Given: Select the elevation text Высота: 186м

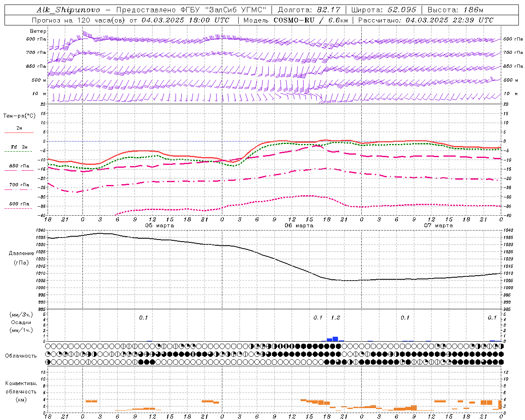Looking at the screenshot, I should click(x=455, y=10).
